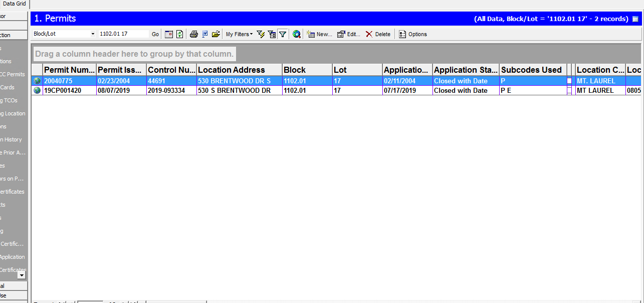The width and height of the screenshot is (644, 303).
Task: Delete the selected record
Action: coord(378,34)
